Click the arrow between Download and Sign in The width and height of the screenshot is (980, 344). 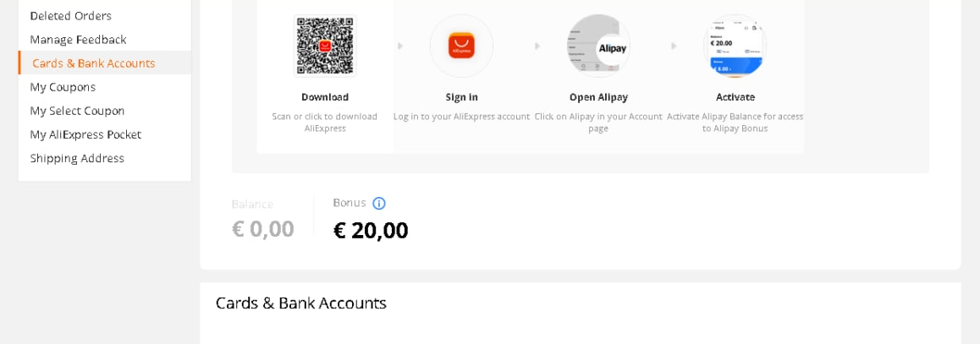pyautogui.click(x=400, y=46)
